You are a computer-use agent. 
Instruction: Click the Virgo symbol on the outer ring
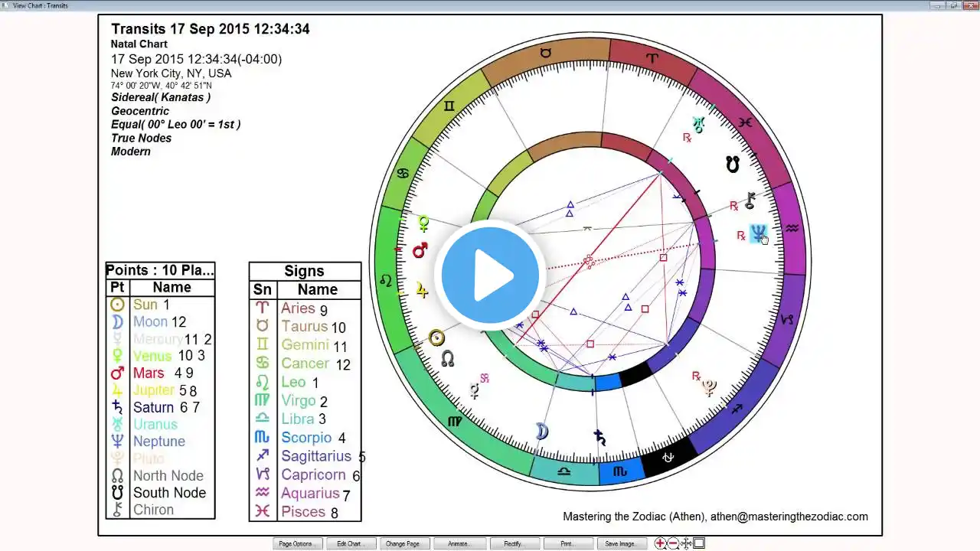pyautogui.click(x=455, y=421)
